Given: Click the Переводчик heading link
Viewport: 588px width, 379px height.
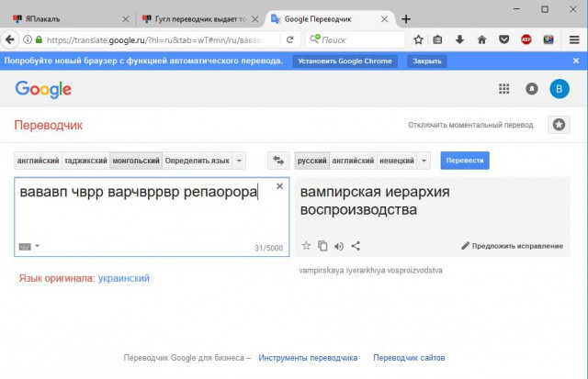Looking at the screenshot, I should (49, 125).
